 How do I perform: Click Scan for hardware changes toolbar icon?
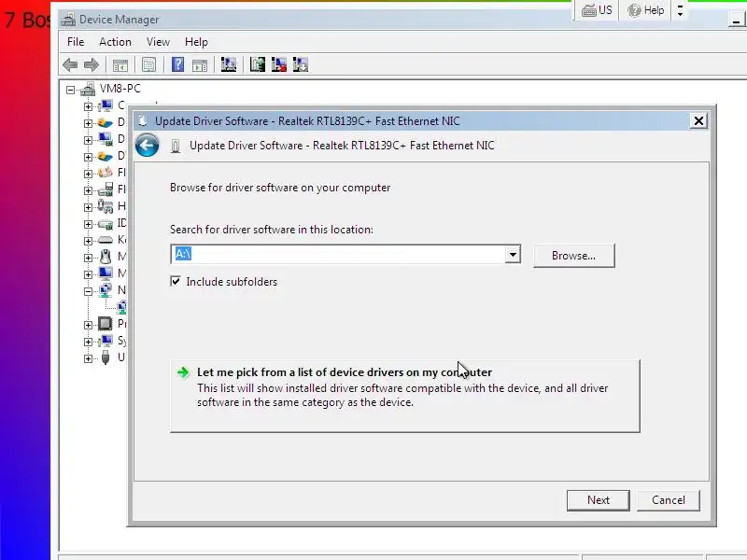click(x=229, y=64)
